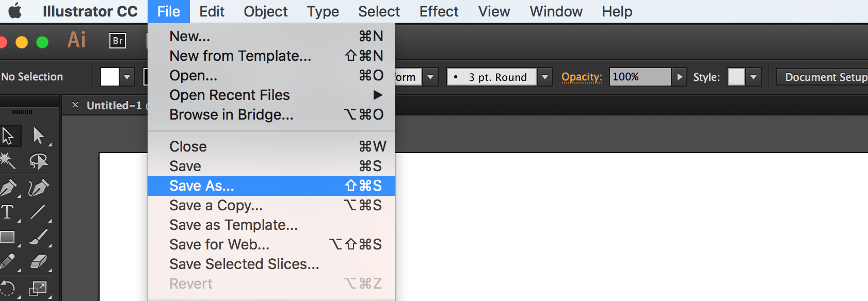The height and width of the screenshot is (301, 868).
Task: Click the Opacity link label
Action: pyautogui.click(x=582, y=77)
